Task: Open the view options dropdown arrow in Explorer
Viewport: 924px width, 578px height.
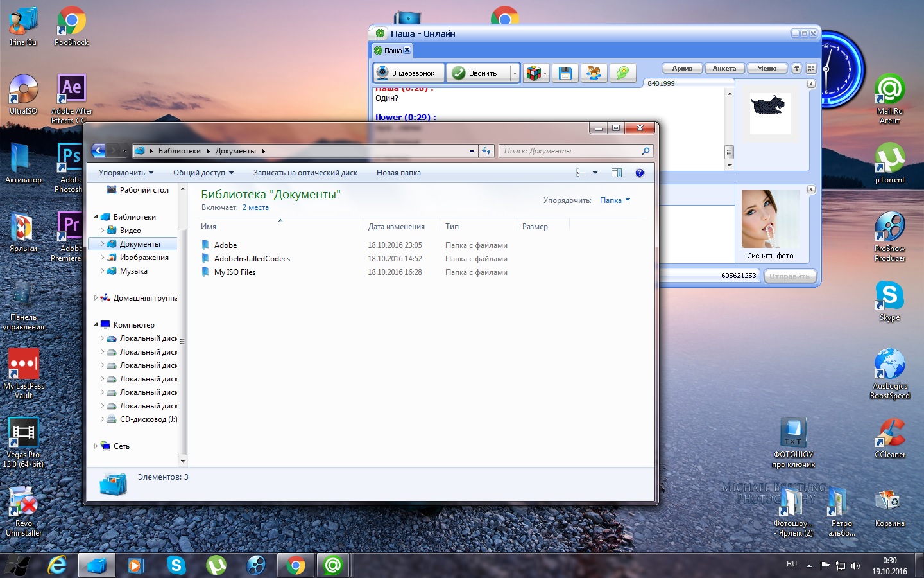Action: [x=595, y=173]
